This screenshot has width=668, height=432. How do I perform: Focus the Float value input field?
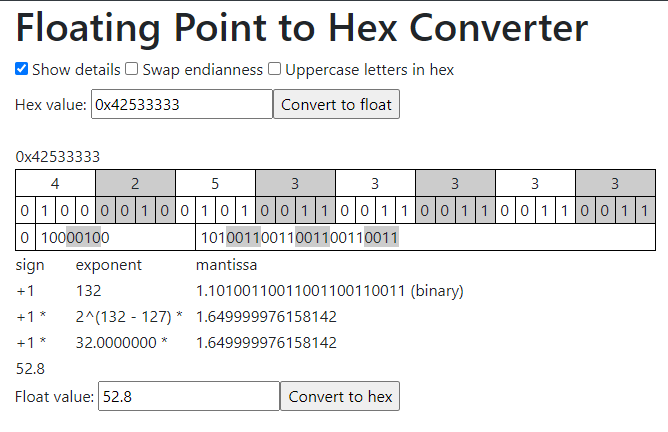[187, 396]
